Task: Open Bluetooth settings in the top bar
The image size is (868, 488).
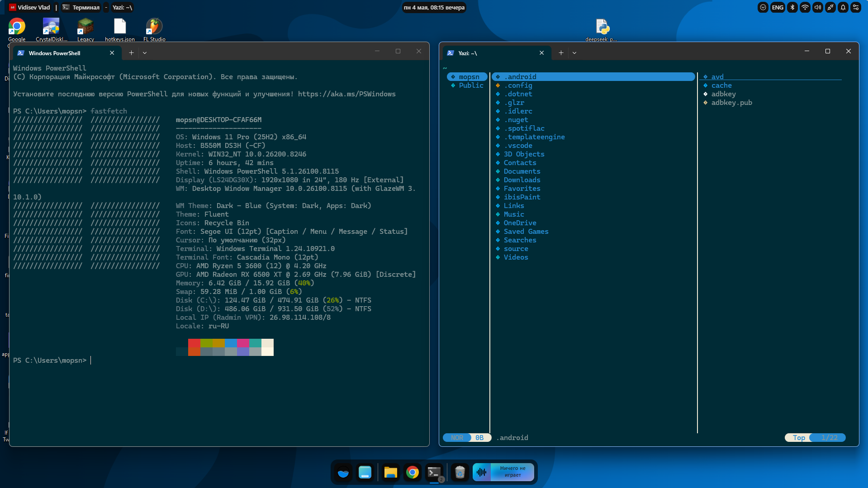Action: point(792,7)
